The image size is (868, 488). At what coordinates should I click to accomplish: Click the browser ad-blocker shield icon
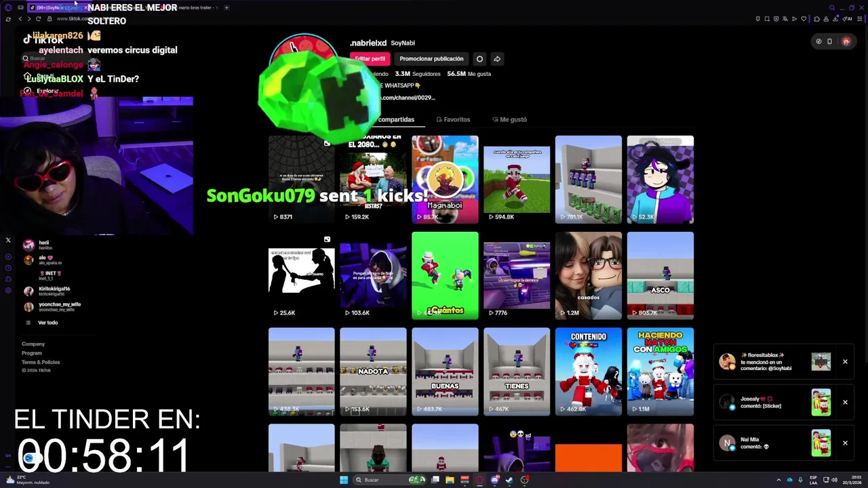[x=776, y=19]
